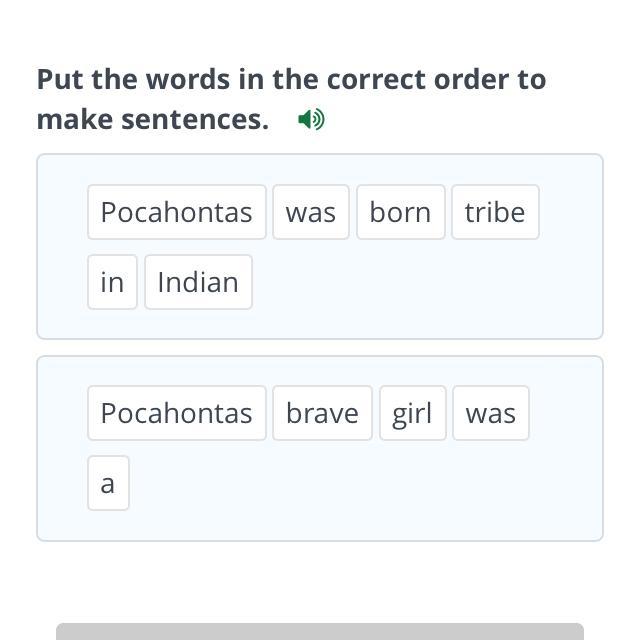The width and height of the screenshot is (640, 640).
Task: Play the instruction audio speaker icon
Action: [x=311, y=120]
